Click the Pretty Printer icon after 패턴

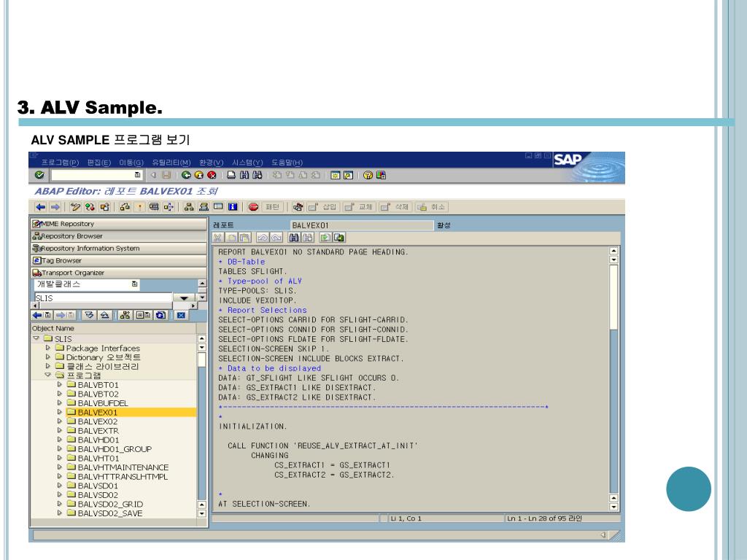pyautogui.click(x=298, y=207)
